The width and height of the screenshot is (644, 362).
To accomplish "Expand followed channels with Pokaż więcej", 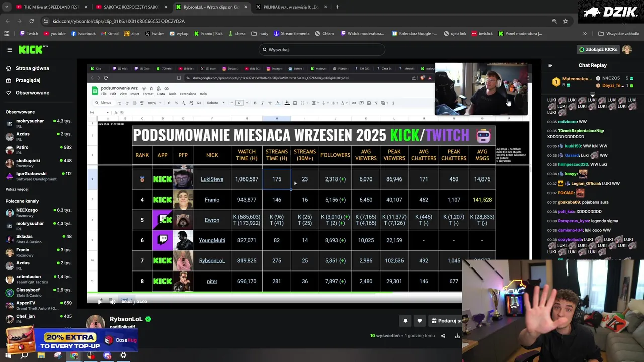I will pos(17,189).
